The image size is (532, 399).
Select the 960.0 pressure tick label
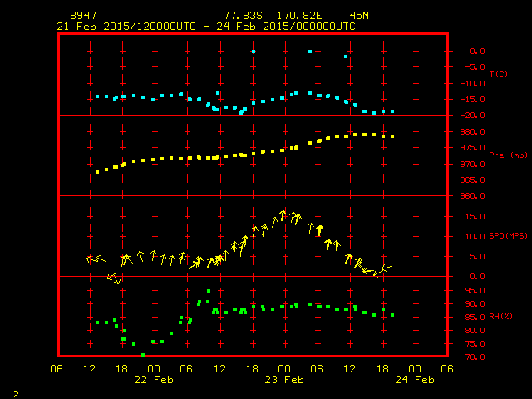pos(473,196)
